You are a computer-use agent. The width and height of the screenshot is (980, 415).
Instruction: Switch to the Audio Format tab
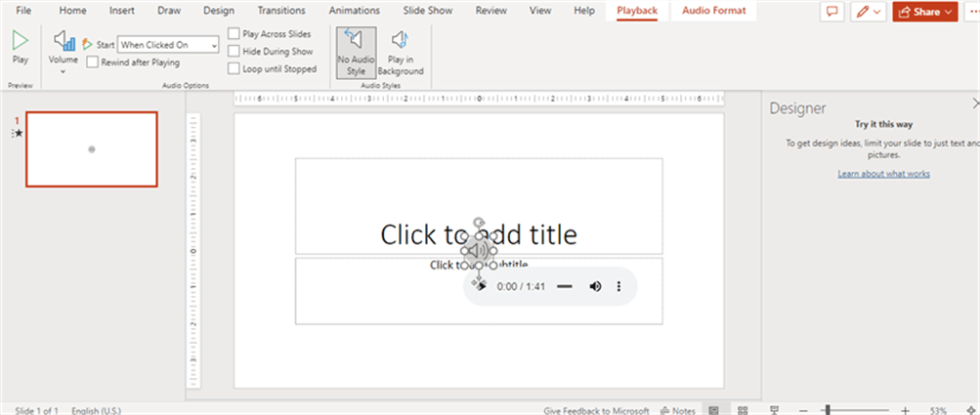pyautogui.click(x=712, y=11)
